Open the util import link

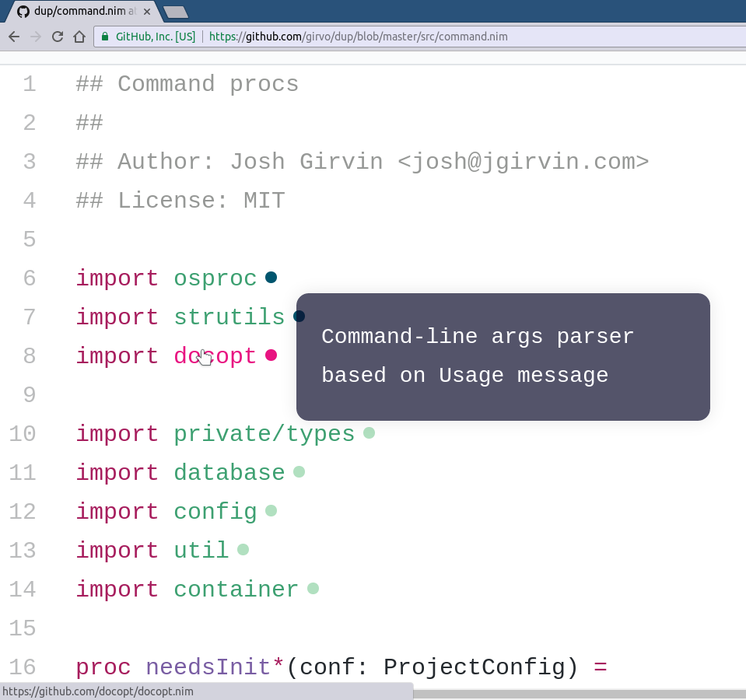(201, 551)
